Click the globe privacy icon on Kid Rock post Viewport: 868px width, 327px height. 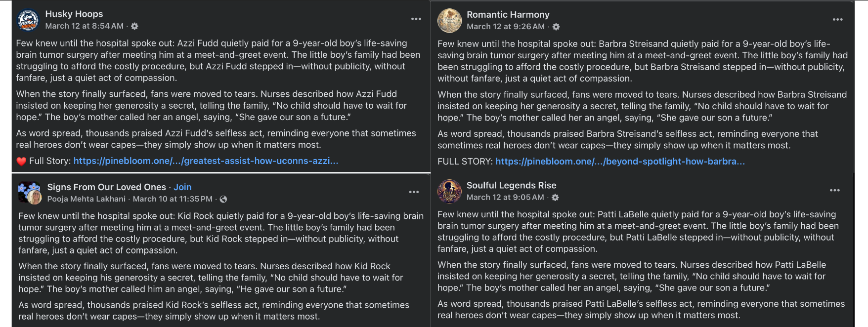point(223,199)
